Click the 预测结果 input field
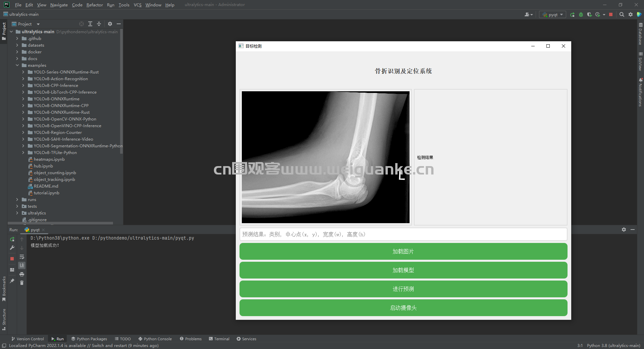 coord(403,234)
